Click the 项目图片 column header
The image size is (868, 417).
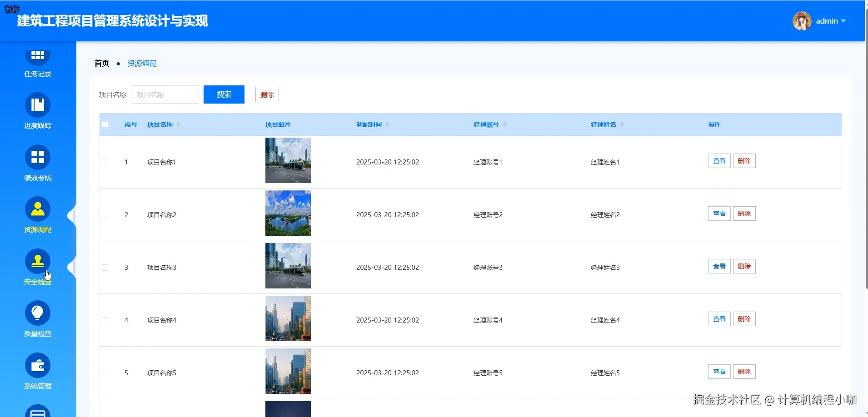(x=278, y=124)
